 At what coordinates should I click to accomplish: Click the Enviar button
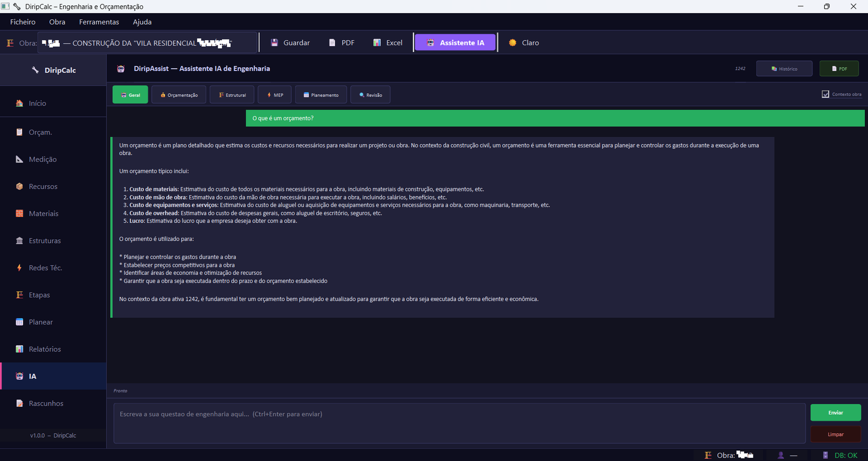(836, 413)
